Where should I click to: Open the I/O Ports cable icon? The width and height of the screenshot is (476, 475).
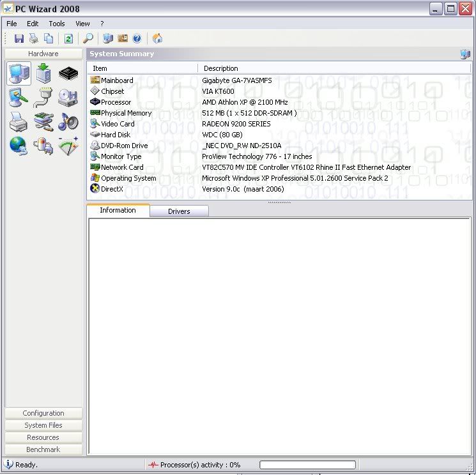[43, 98]
